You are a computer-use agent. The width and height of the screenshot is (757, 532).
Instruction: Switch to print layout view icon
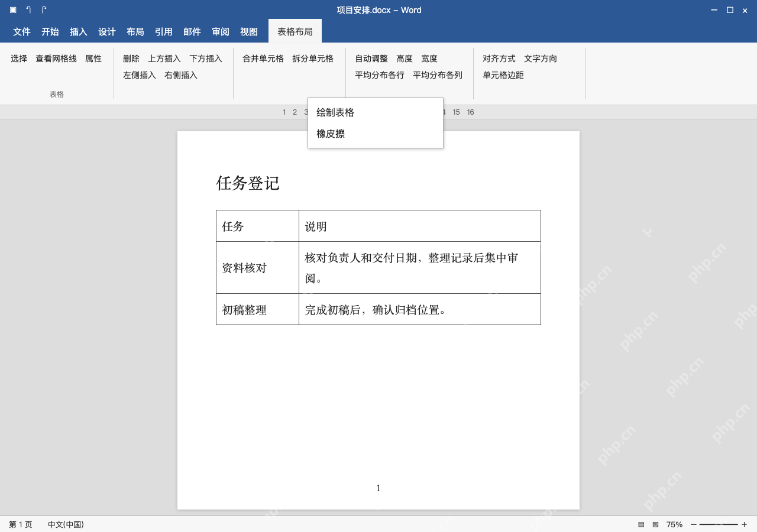coord(641,524)
